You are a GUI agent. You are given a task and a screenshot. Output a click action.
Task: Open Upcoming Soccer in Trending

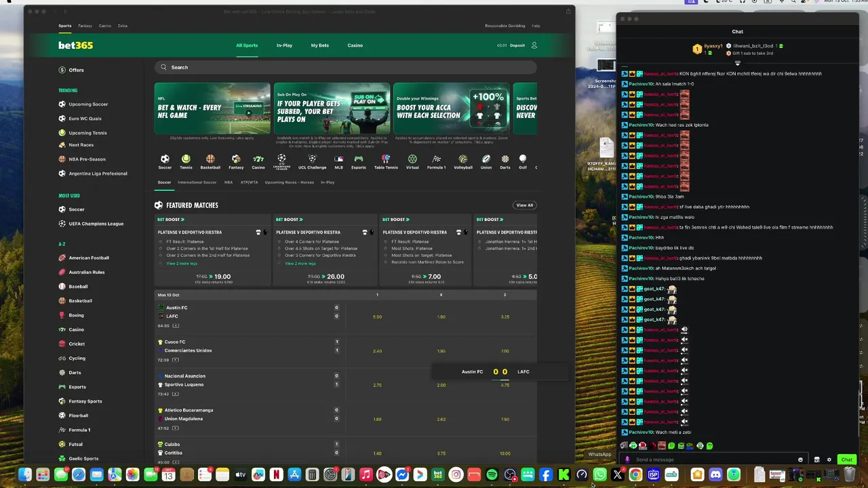88,104
